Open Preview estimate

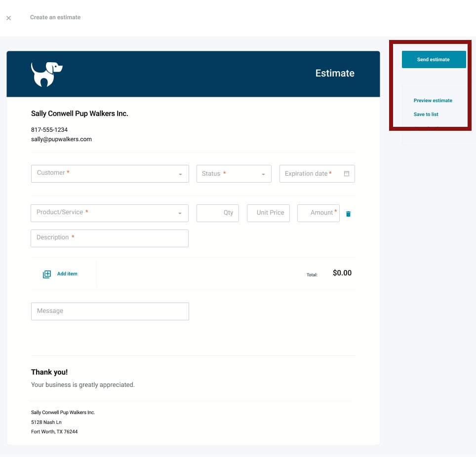pyautogui.click(x=433, y=100)
